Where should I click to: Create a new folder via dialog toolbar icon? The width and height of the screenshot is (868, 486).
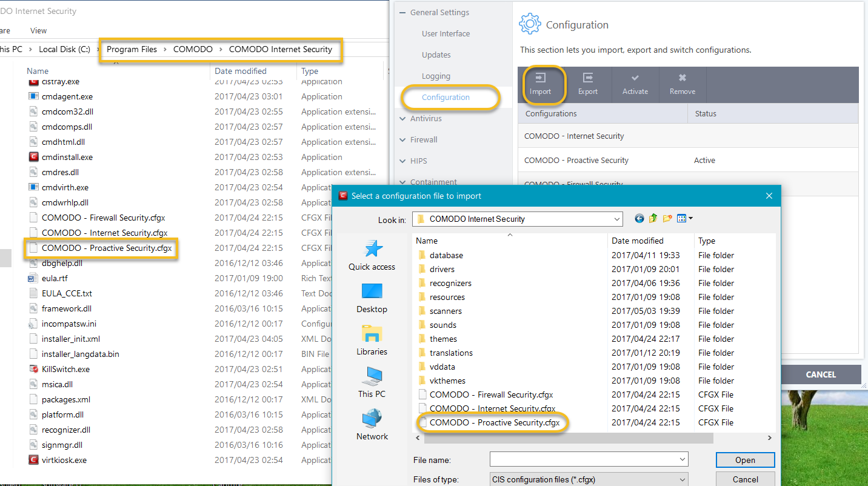point(667,219)
